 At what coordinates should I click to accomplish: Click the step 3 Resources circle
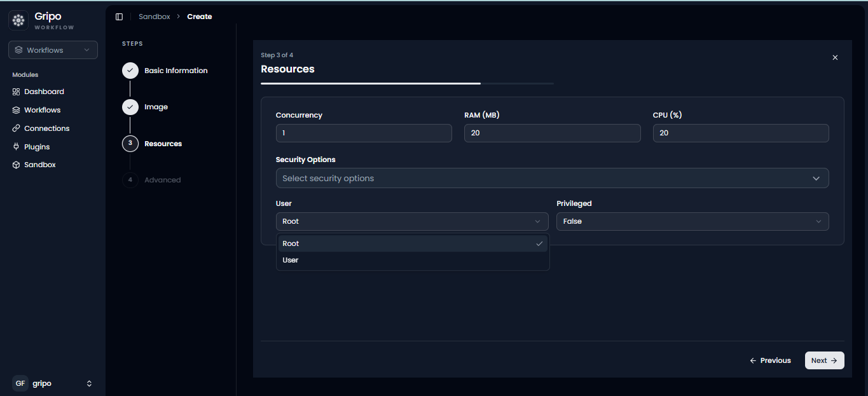130,144
